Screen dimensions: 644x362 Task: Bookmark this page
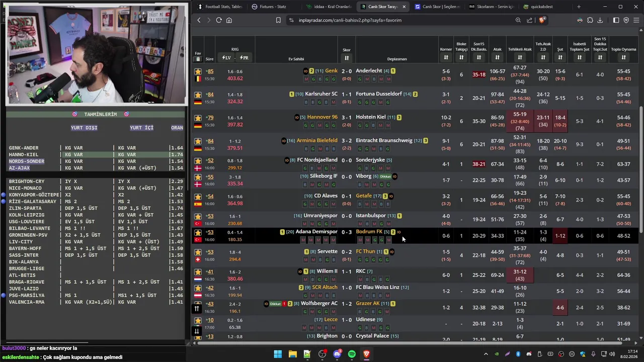coord(278,20)
